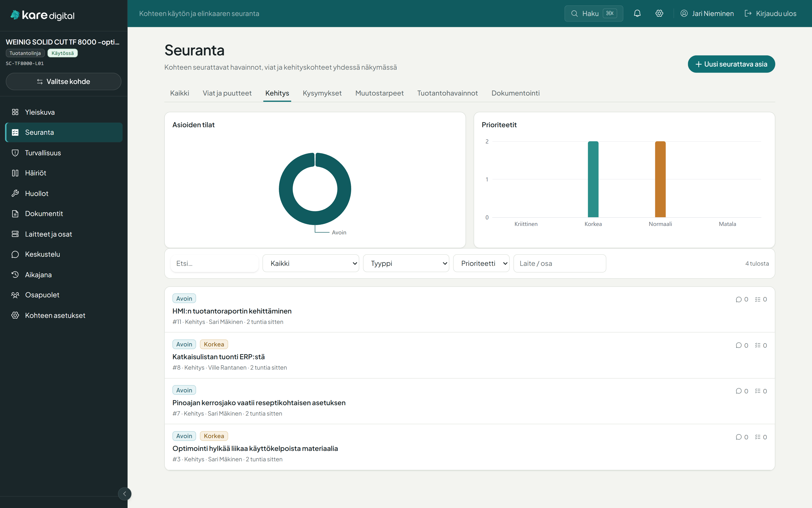Click the search magnifier icon
The image size is (812, 508).
(574, 14)
